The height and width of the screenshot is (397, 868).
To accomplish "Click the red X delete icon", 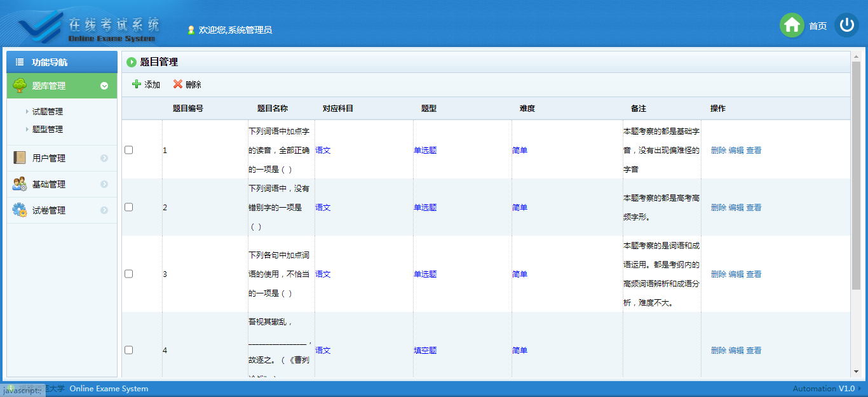I will 178,84.
